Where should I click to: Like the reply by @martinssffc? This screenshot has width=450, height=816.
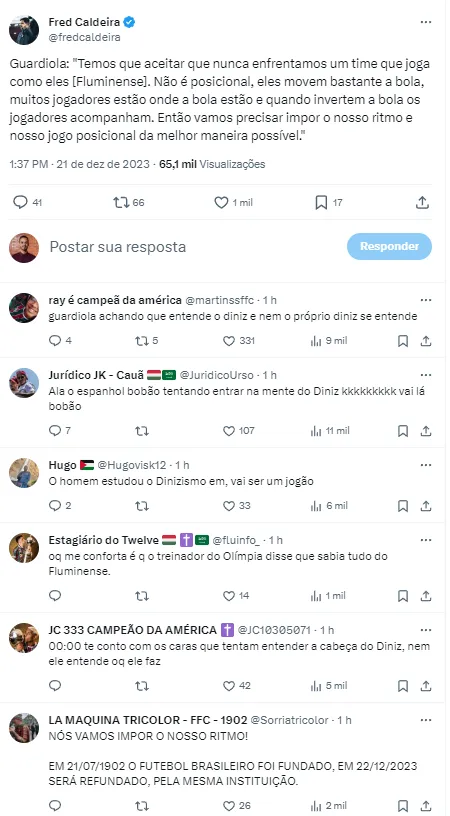tap(229, 341)
